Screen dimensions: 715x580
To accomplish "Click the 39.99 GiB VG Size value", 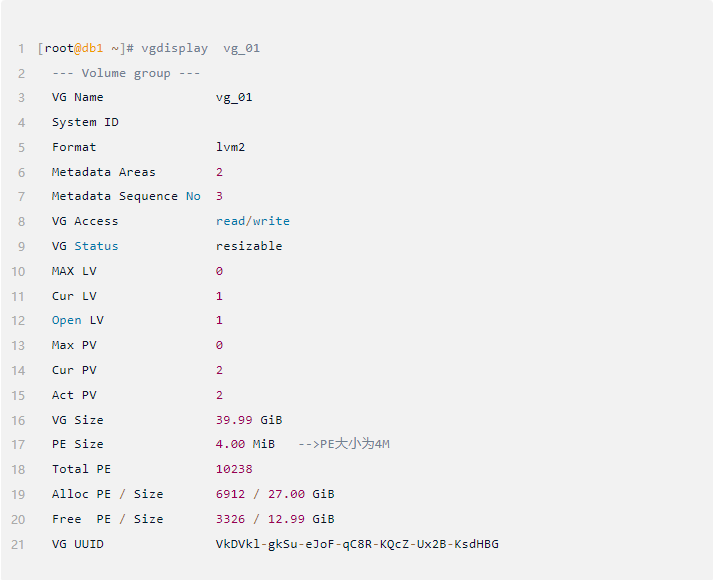I will 249,420.
